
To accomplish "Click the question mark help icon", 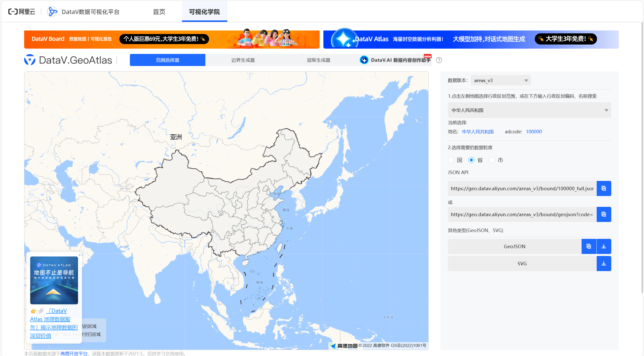I will click(x=439, y=60).
